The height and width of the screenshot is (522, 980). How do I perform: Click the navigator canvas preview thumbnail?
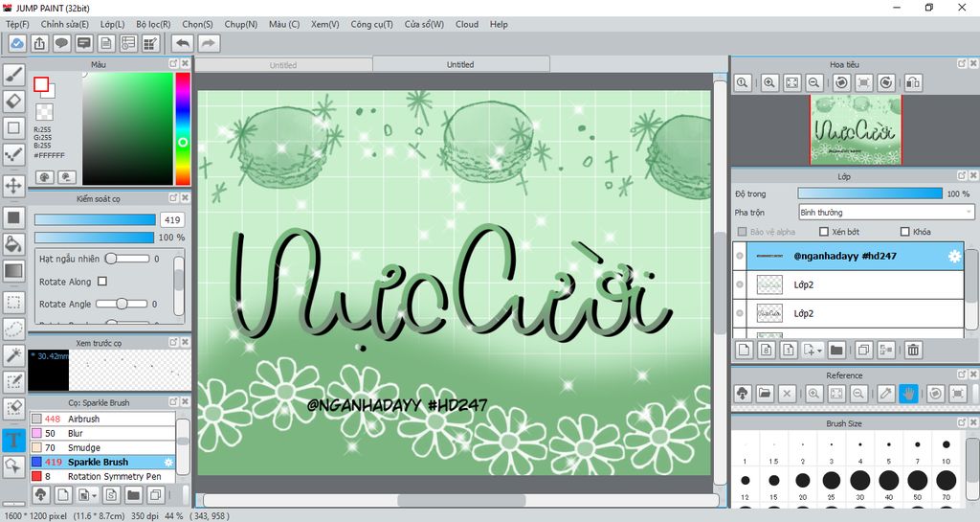coord(857,130)
